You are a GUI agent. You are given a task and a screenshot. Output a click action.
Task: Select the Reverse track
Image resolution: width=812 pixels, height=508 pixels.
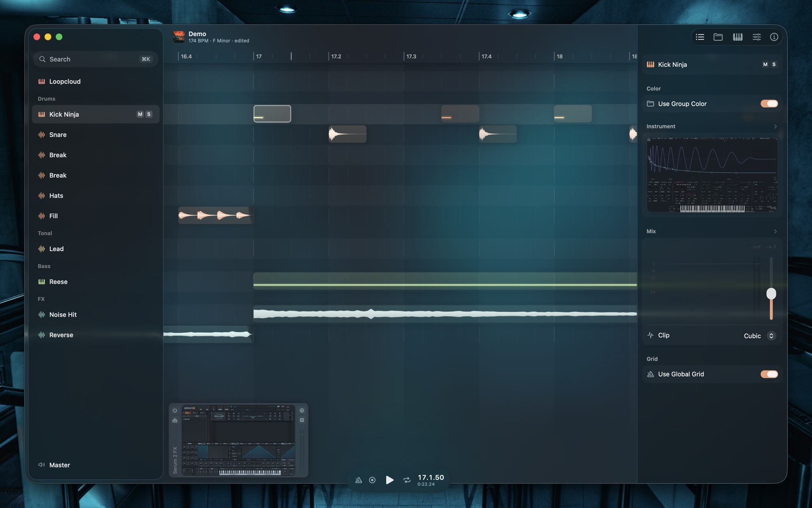pyautogui.click(x=96, y=335)
